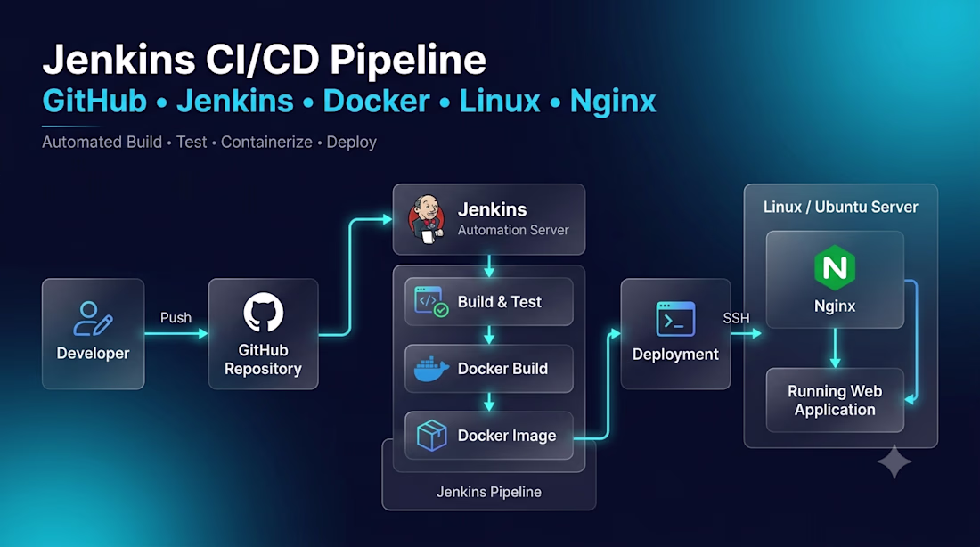Select the "Developer" label text
This screenshot has width=980, height=547.
[94, 353]
